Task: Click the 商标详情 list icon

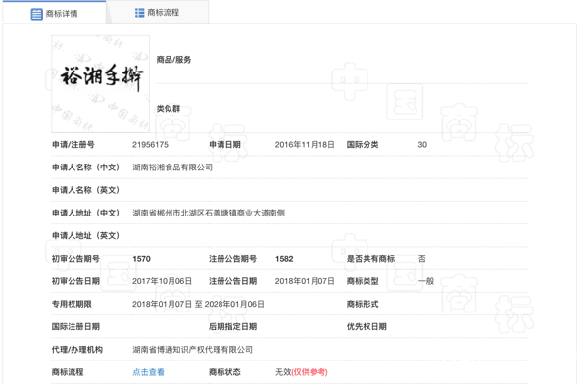Action: tap(37, 14)
